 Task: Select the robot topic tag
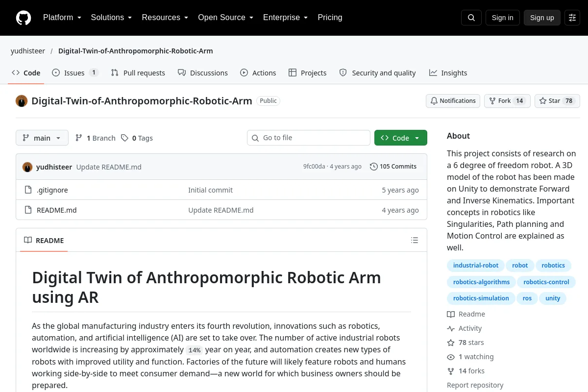pos(520,266)
